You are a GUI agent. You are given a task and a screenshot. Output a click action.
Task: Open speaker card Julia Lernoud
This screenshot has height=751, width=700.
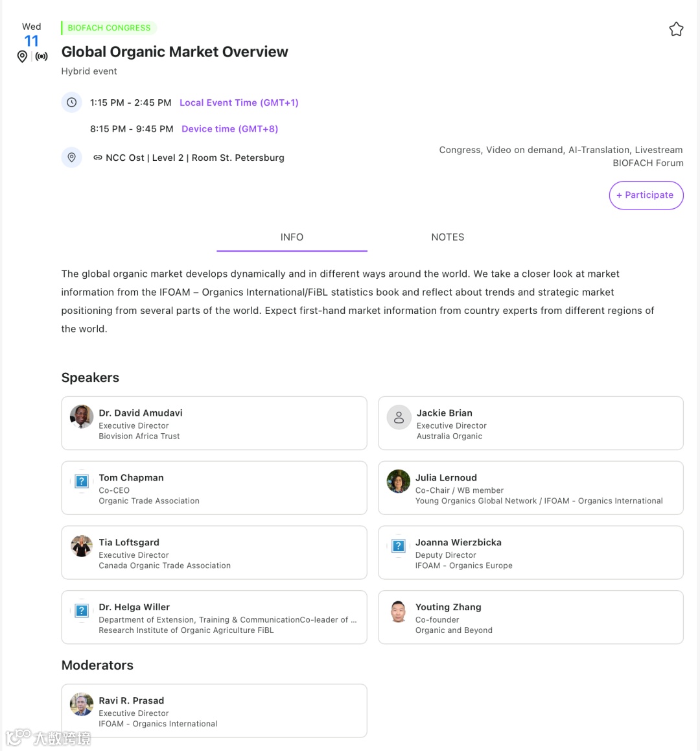point(530,488)
